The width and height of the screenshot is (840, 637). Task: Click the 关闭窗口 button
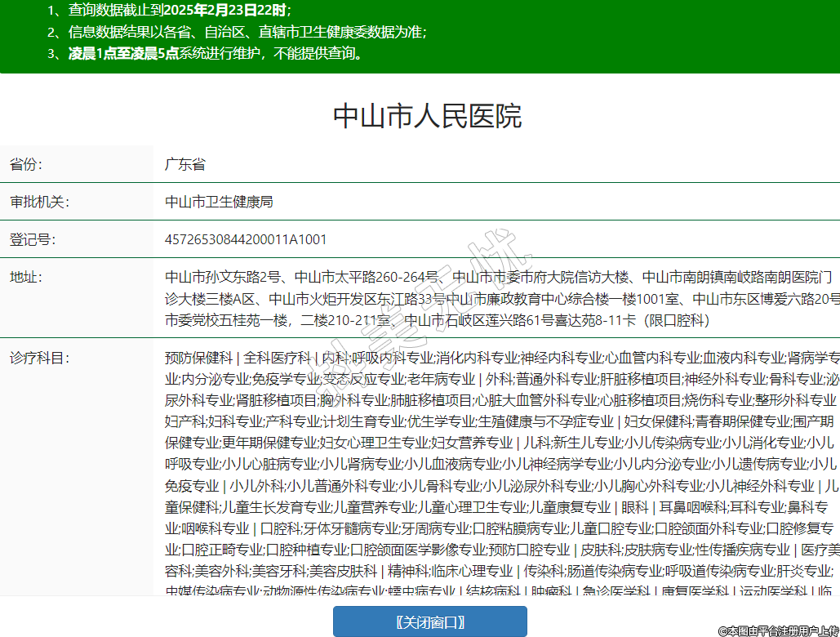click(x=429, y=622)
